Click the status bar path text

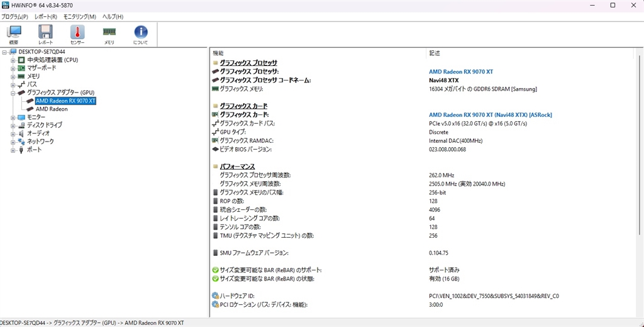[x=92, y=323]
